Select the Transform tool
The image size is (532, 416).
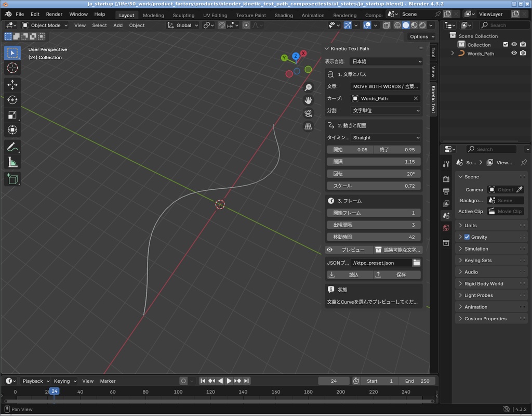point(12,129)
